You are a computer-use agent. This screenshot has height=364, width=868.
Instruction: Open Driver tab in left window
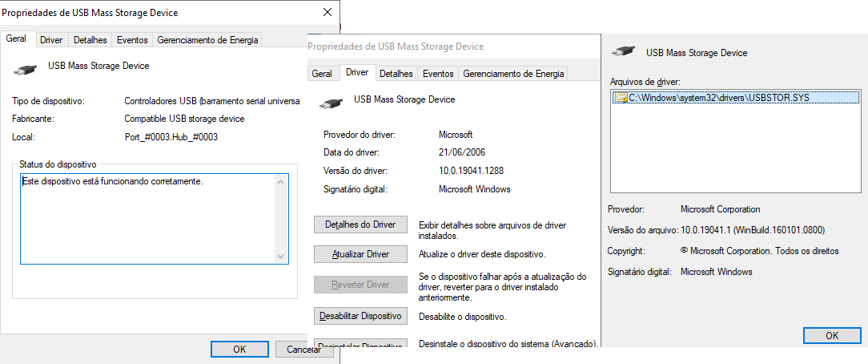tap(51, 40)
